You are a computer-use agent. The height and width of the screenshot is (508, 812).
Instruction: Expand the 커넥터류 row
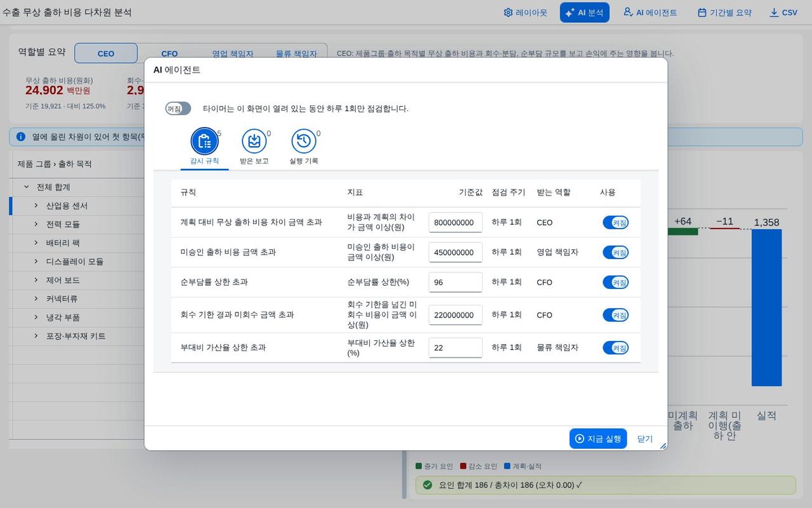point(36,298)
